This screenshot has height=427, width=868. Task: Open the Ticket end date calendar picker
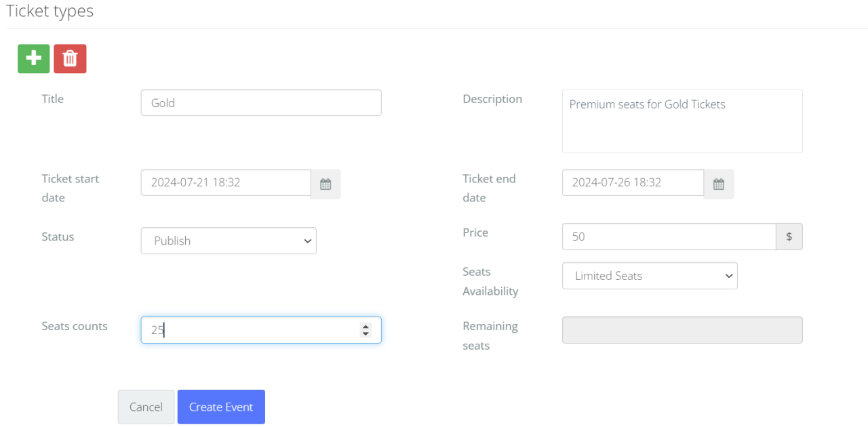coord(719,184)
